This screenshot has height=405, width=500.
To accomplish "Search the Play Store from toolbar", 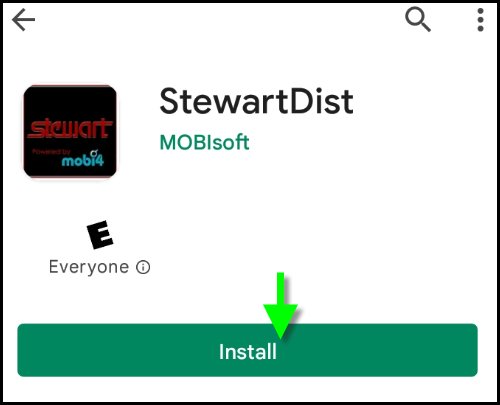I will pyautogui.click(x=418, y=20).
